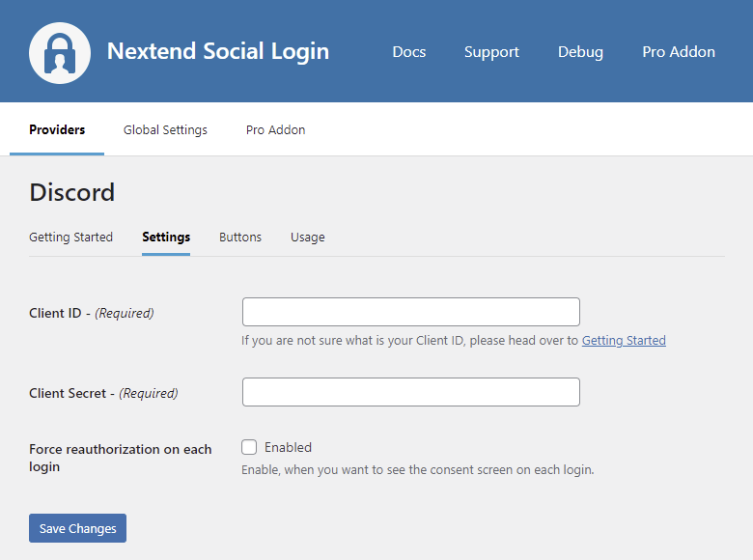
Task: View the Usage sub-tab
Action: click(307, 237)
